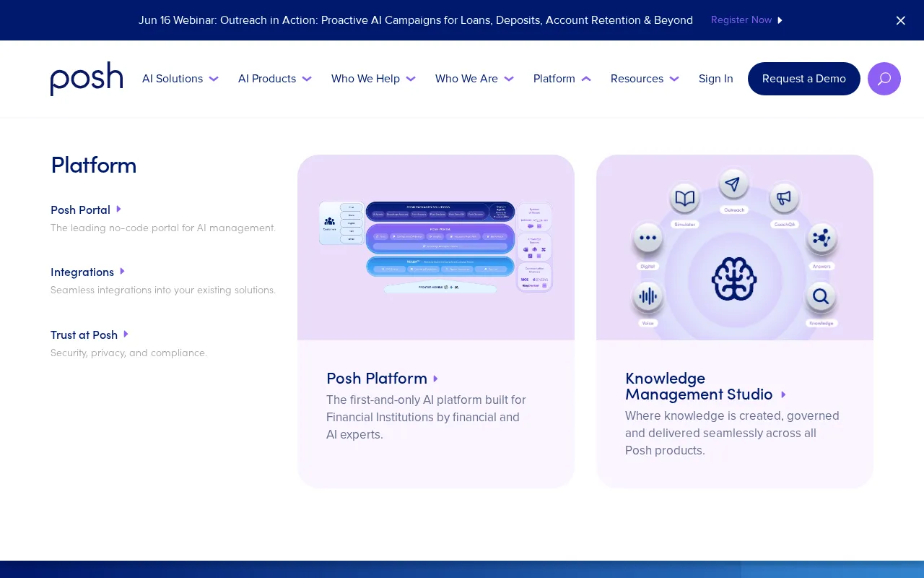This screenshot has height=578, width=924.
Task: Open the search icon button
Action: pos(884,79)
